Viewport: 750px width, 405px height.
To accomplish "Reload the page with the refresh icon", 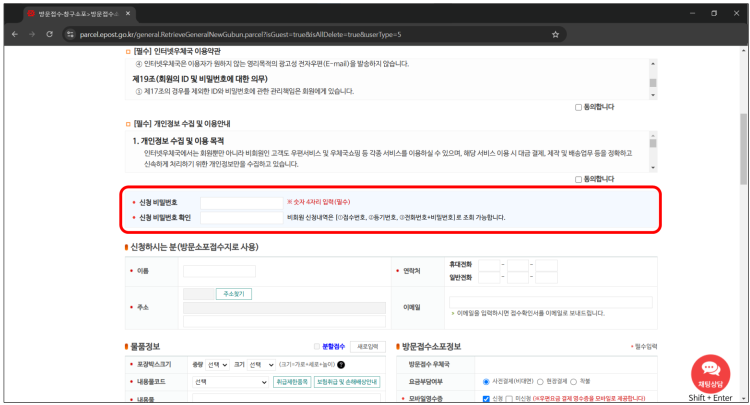I will 49,33.
